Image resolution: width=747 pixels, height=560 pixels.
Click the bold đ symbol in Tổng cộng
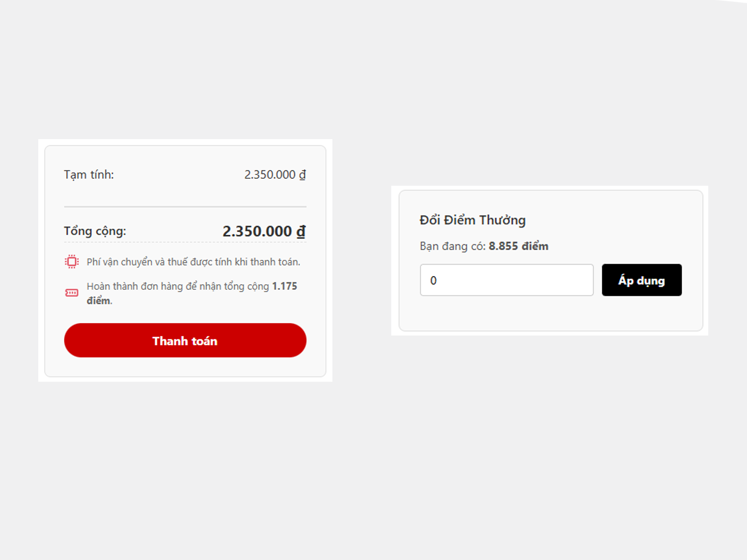301,231
